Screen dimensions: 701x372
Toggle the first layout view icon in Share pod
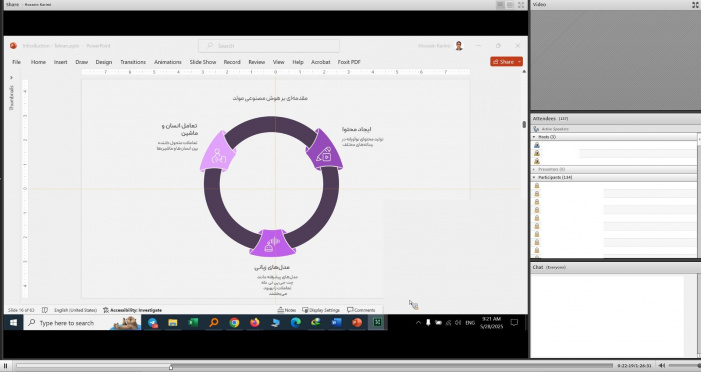click(x=500, y=4)
